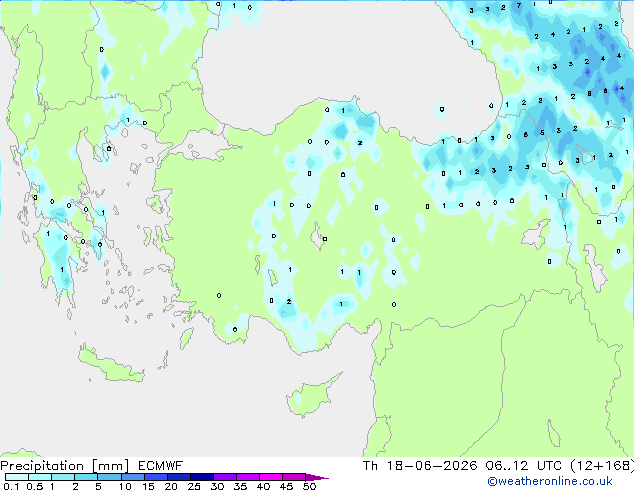Click the 35–40 mm legend color box

pos(247,477)
